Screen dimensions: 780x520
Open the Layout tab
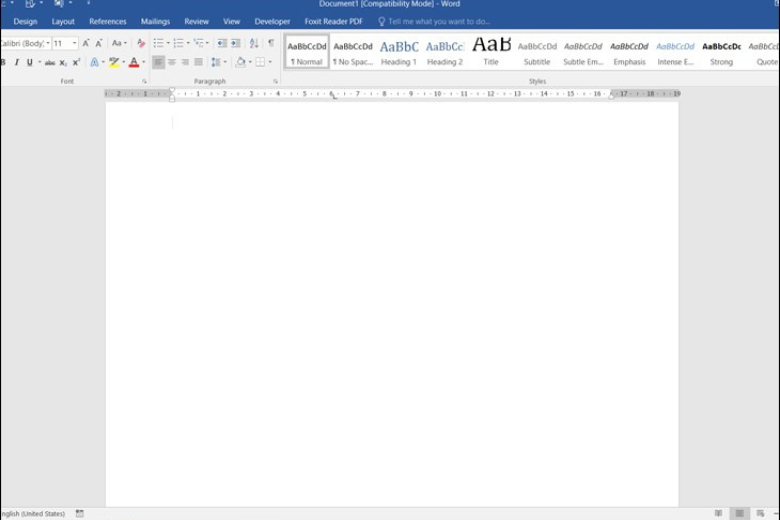click(x=63, y=21)
